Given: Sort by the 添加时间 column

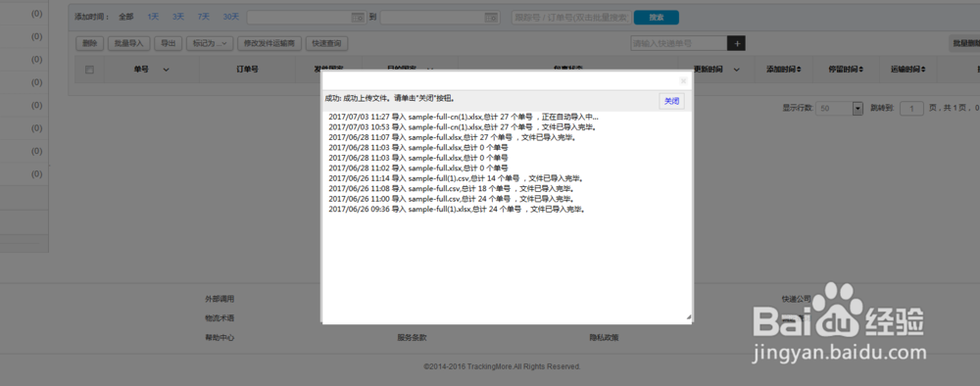Looking at the screenshot, I should (x=784, y=70).
